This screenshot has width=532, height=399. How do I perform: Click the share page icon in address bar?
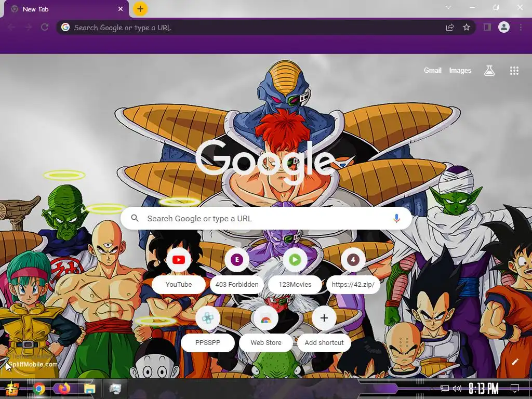click(x=450, y=28)
